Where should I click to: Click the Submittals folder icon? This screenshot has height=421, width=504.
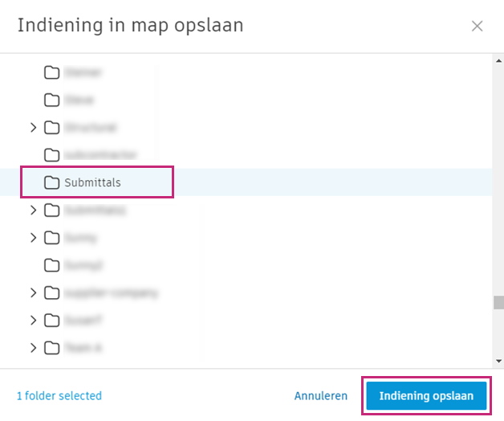point(52,182)
